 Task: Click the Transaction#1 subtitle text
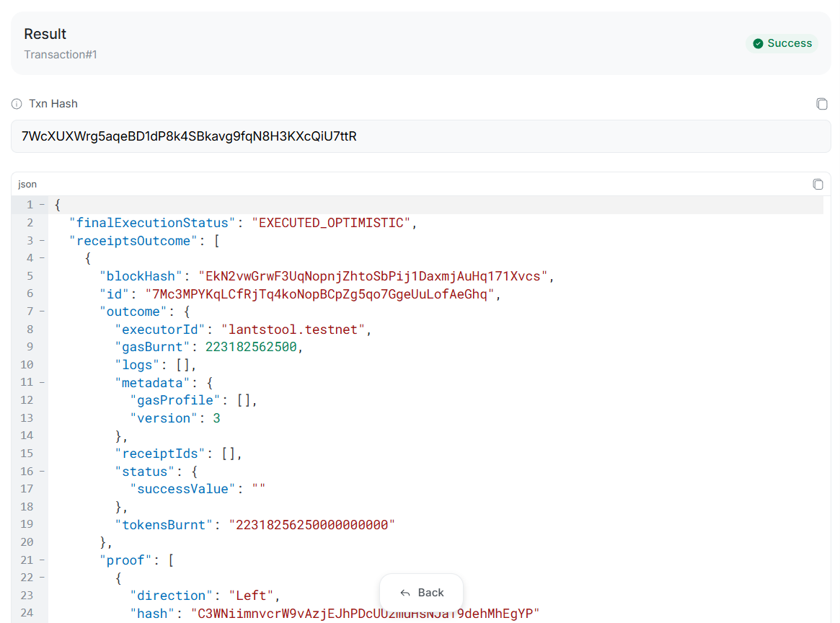pos(61,55)
